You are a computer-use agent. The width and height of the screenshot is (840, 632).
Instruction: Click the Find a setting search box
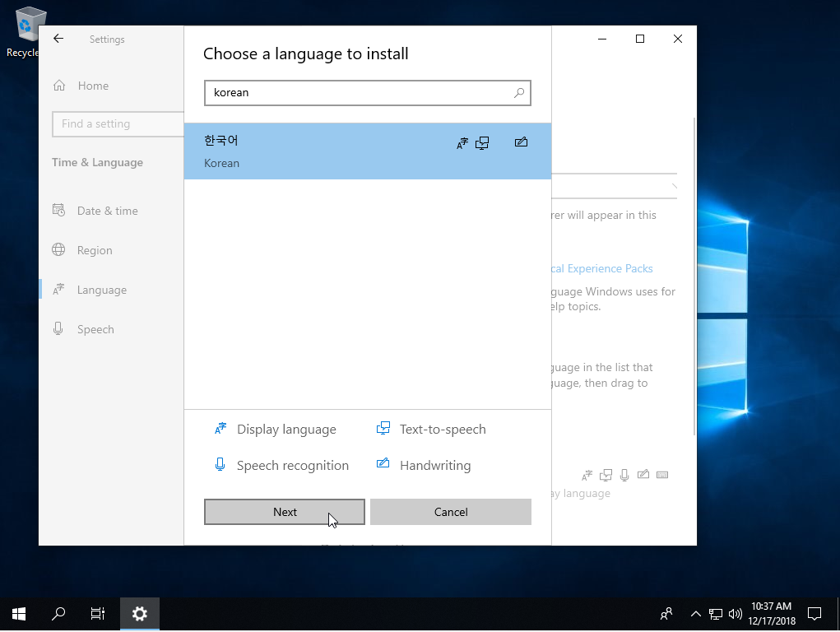point(118,123)
